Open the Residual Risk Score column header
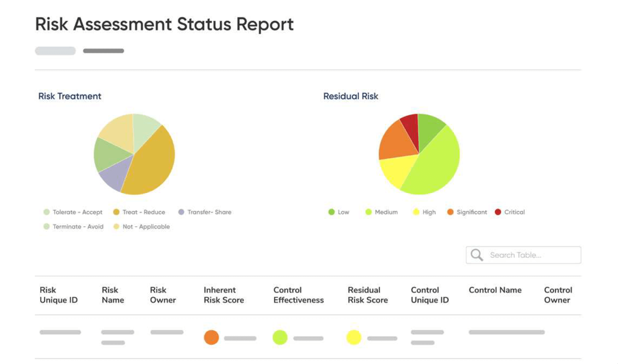 click(368, 295)
